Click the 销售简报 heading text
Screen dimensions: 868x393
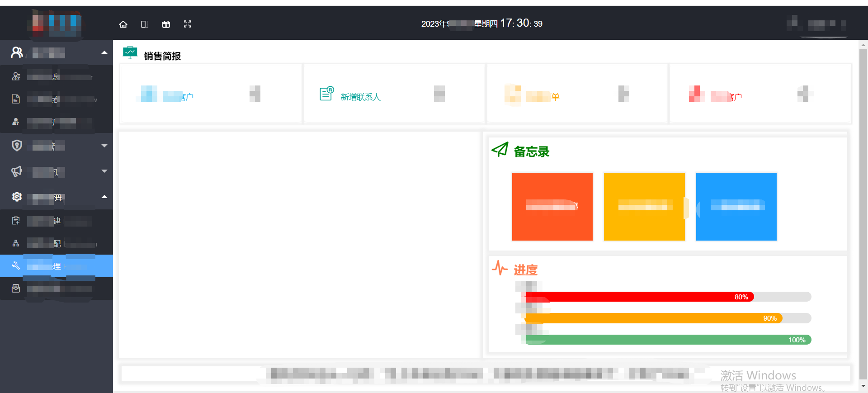[162, 56]
